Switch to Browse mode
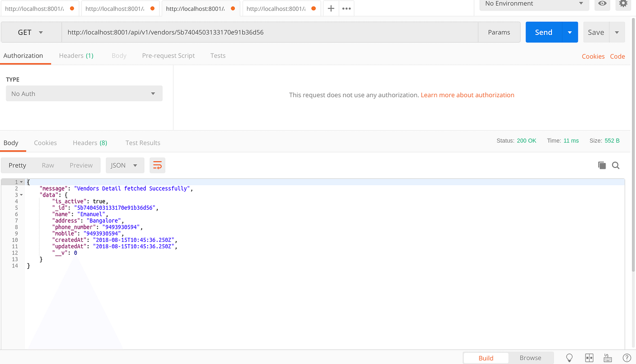Viewport: 636px width, 364px height. click(x=530, y=358)
